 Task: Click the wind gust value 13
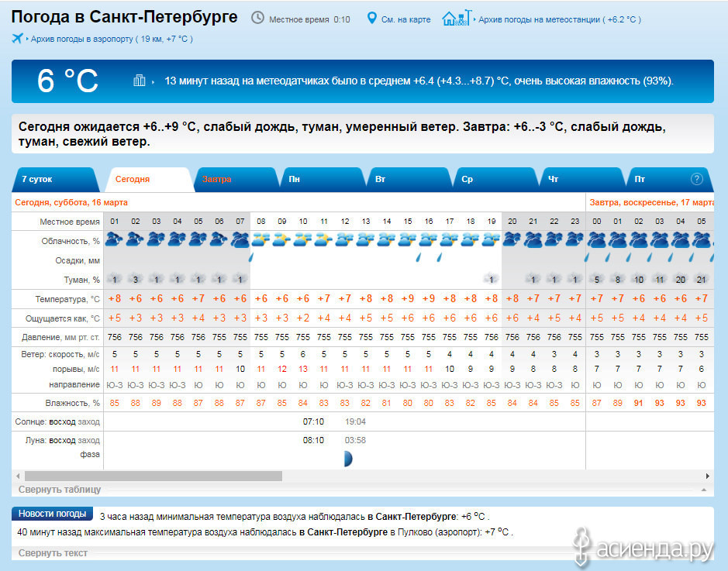coord(302,370)
